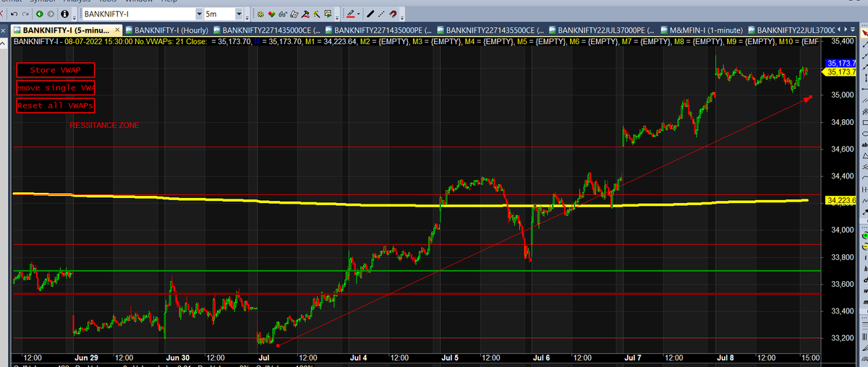868x367 pixels.
Task: Click the Jul 6 date label
Action: [x=542, y=358]
